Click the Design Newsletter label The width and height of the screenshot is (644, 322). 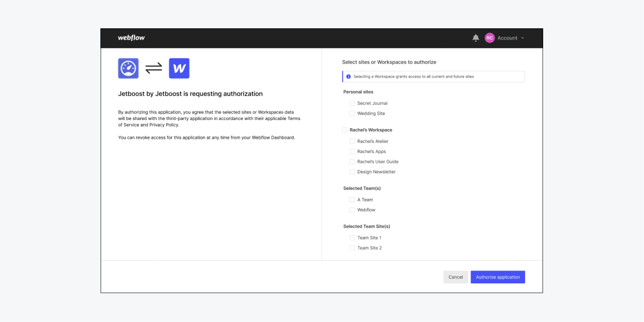[x=377, y=172]
